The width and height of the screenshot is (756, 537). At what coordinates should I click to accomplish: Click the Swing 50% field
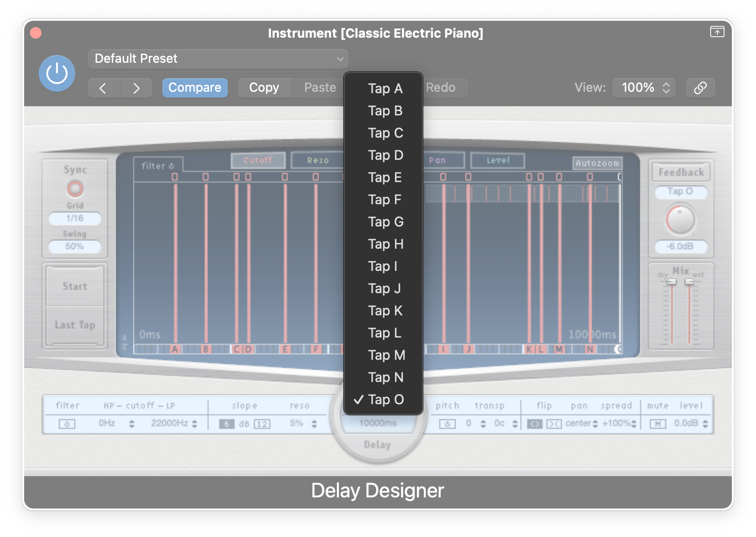coord(75,246)
